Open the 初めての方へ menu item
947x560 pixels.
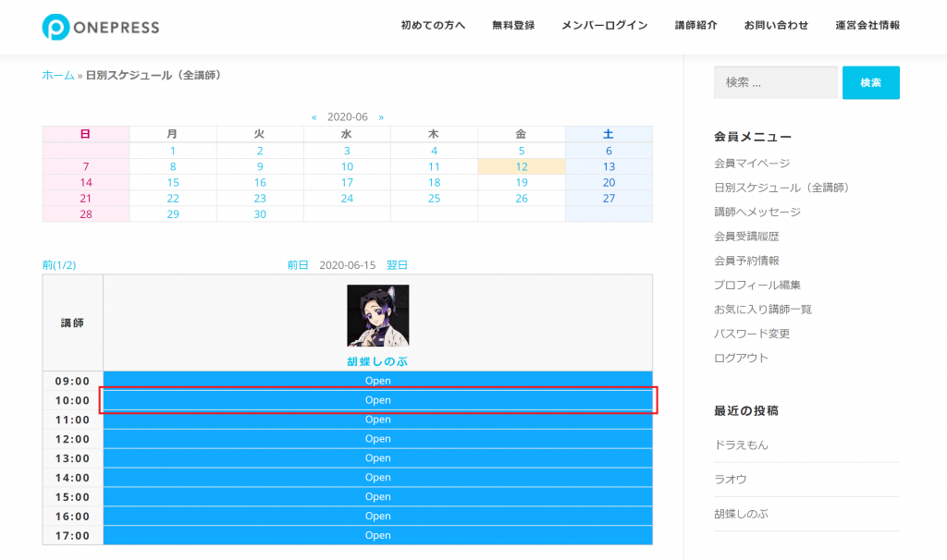click(433, 25)
